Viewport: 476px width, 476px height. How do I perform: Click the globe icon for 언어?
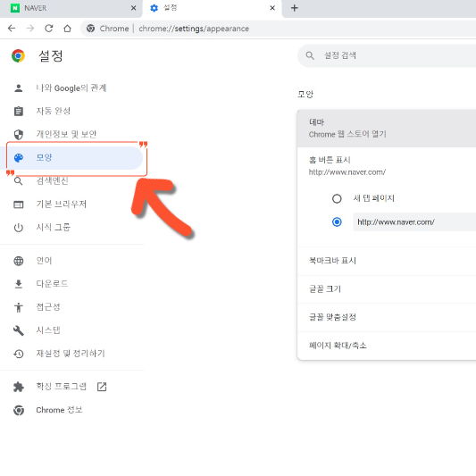coord(19,261)
